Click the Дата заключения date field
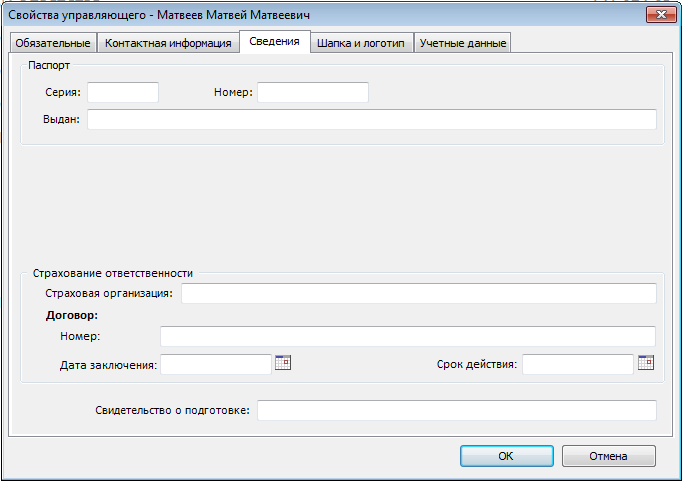 (x=216, y=364)
